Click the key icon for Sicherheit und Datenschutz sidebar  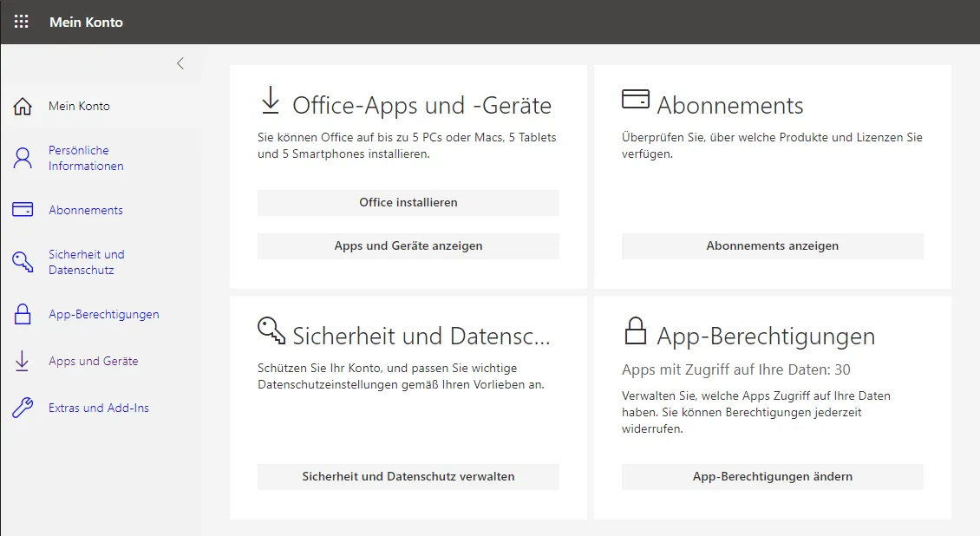(x=23, y=262)
